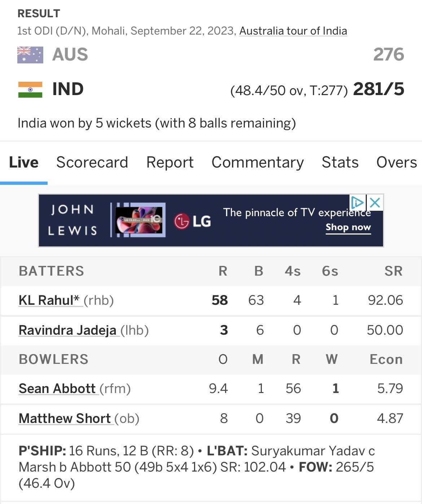This screenshot has width=422, height=504.
Task: Open Matthew Short player profile
Action: coord(65,418)
